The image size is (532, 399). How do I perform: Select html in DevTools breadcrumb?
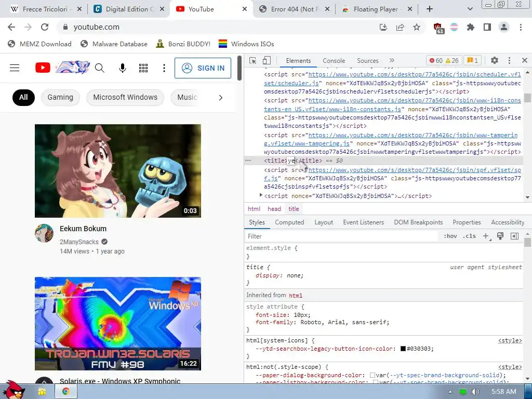click(x=254, y=209)
